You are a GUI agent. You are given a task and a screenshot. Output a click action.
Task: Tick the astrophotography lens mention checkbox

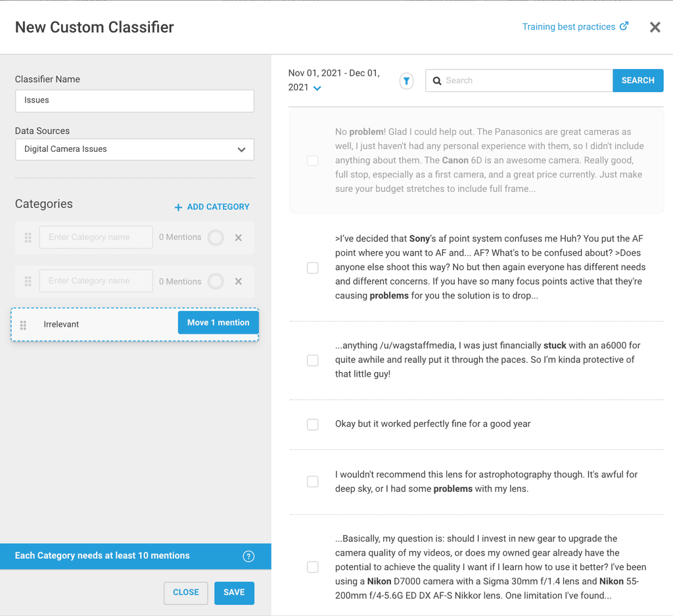313,482
